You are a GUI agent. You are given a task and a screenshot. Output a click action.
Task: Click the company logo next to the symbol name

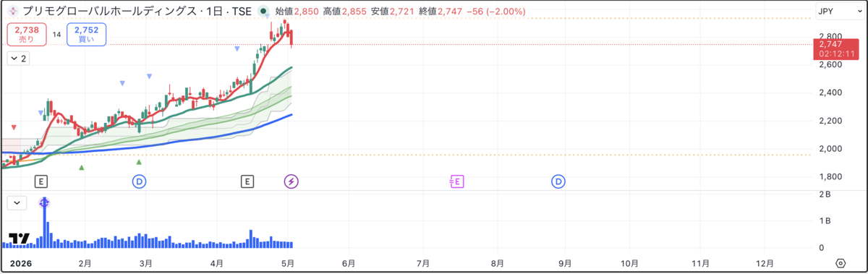tap(13, 12)
